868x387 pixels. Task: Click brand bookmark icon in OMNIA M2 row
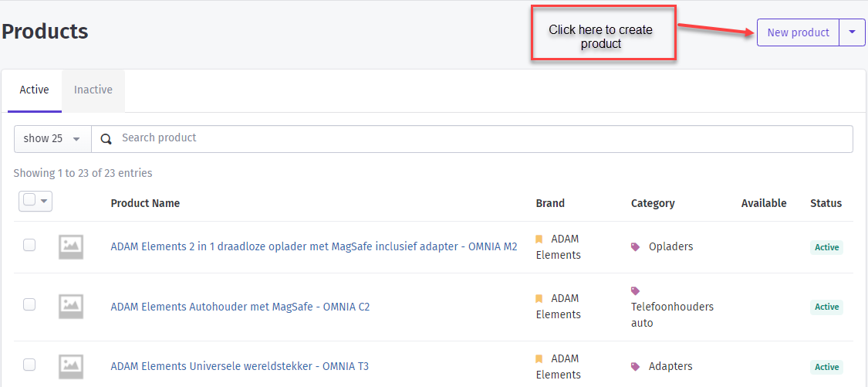(539, 239)
